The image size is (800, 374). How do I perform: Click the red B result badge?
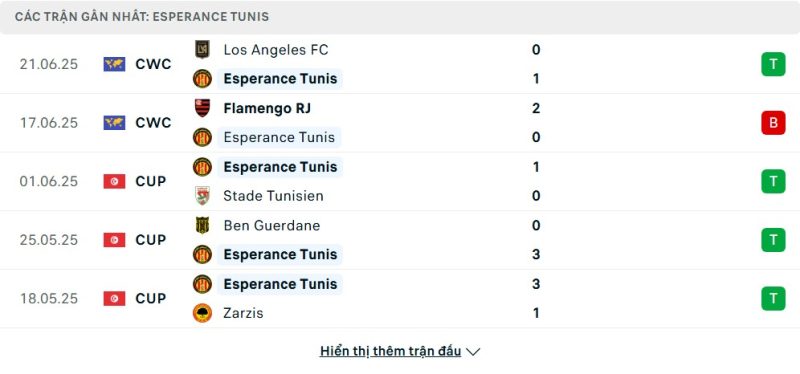773,123
